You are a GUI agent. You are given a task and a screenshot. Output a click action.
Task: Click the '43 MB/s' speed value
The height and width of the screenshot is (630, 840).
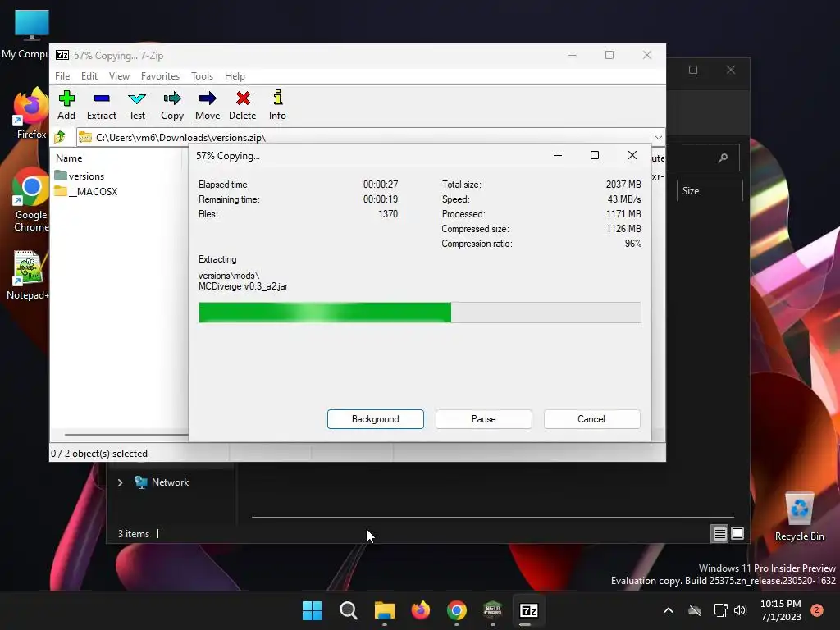click(624, 199)
